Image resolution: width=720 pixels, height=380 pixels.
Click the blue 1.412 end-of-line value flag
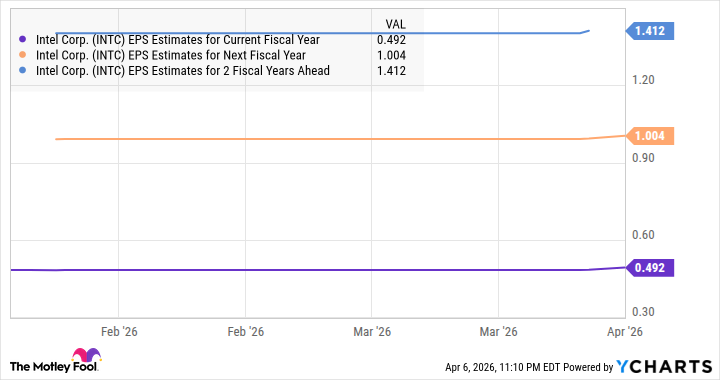[x=650, y=31]
